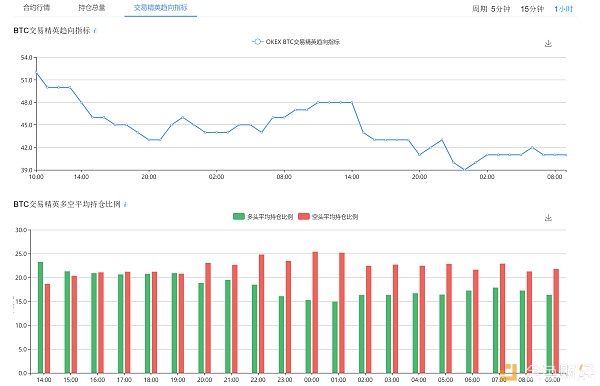Screen dimensions: 600x386
Task: Download the BTC elite trend indicator chart
Action: [548, 44]
